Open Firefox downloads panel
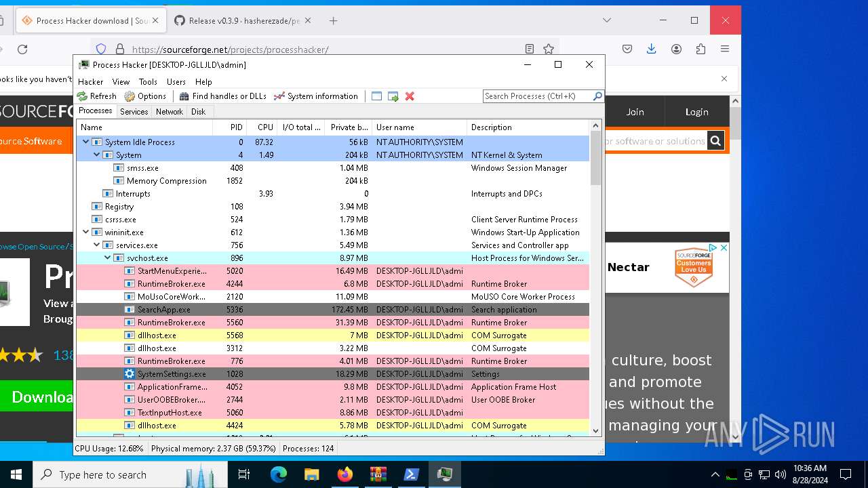 pyautogui.click(x=651, y=49)
